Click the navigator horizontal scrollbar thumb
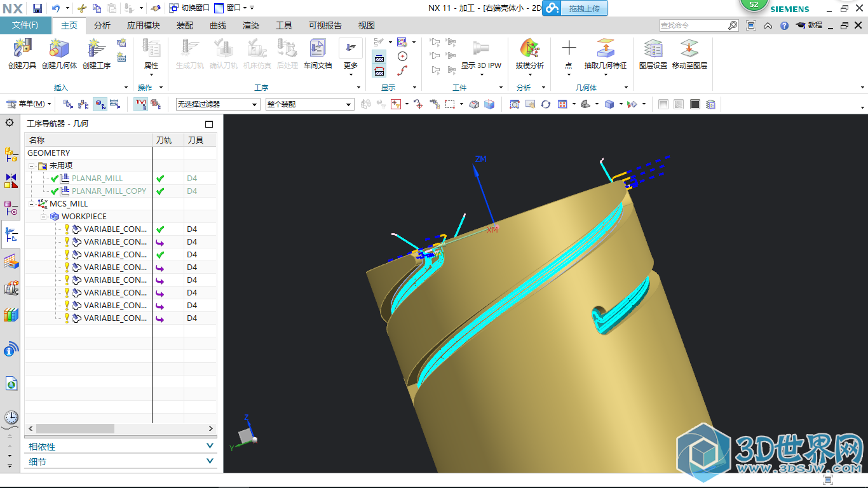Image resolution: width=868 pixels, height=488 pixels. 75,429
